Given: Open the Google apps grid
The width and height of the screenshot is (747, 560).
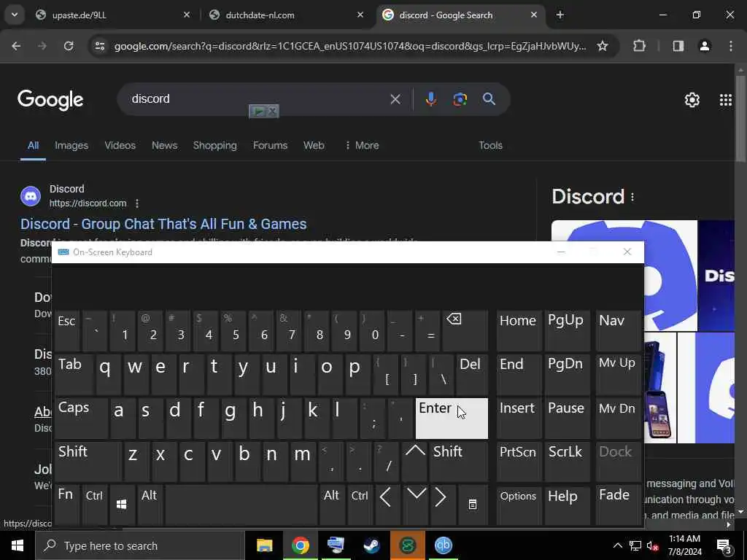Looking at the screenshot, I should [725, 99].
